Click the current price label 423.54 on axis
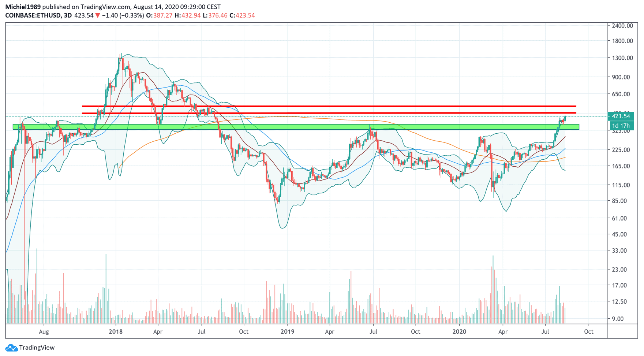The height and width of the screenshot is (356, 644). coord(621,116)
